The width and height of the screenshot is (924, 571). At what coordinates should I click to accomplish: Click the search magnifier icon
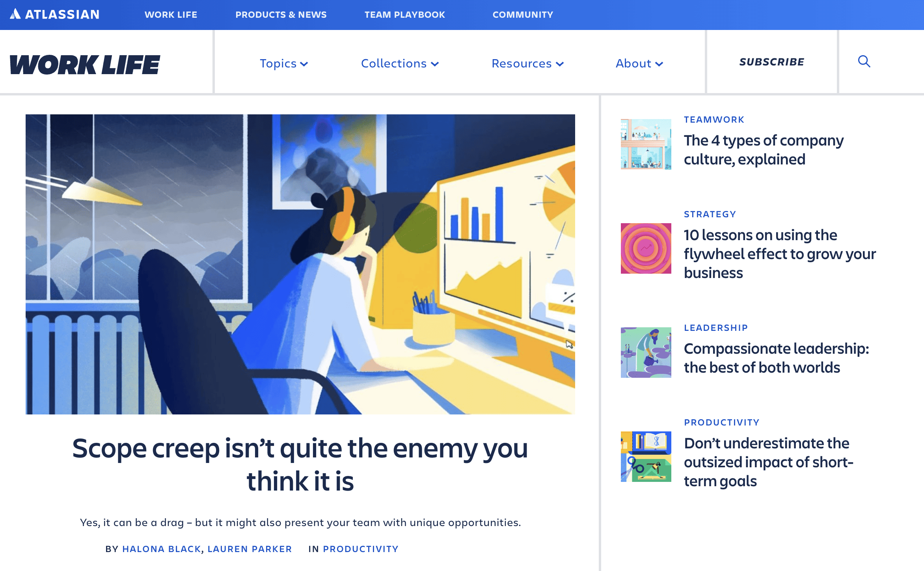tap(864, 62)
